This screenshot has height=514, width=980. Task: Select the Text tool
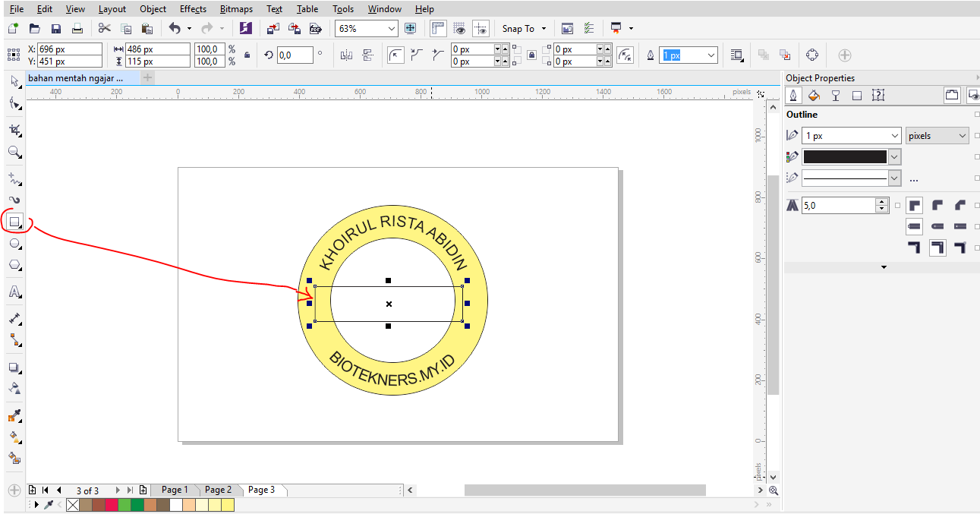(14, 292)
